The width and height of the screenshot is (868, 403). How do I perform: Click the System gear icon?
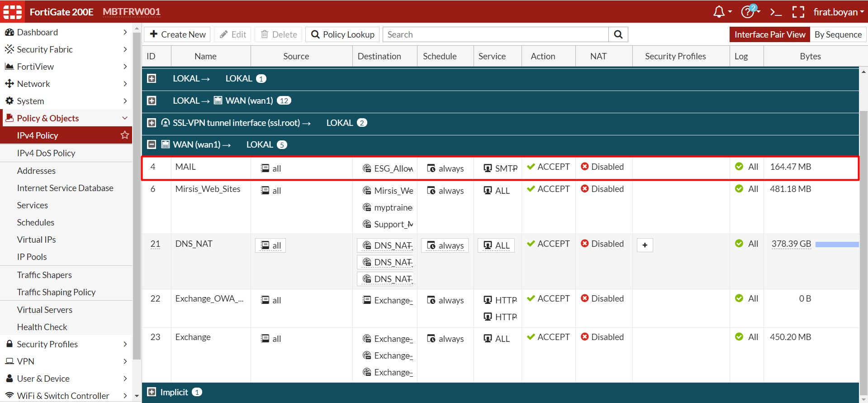point(9,101)
